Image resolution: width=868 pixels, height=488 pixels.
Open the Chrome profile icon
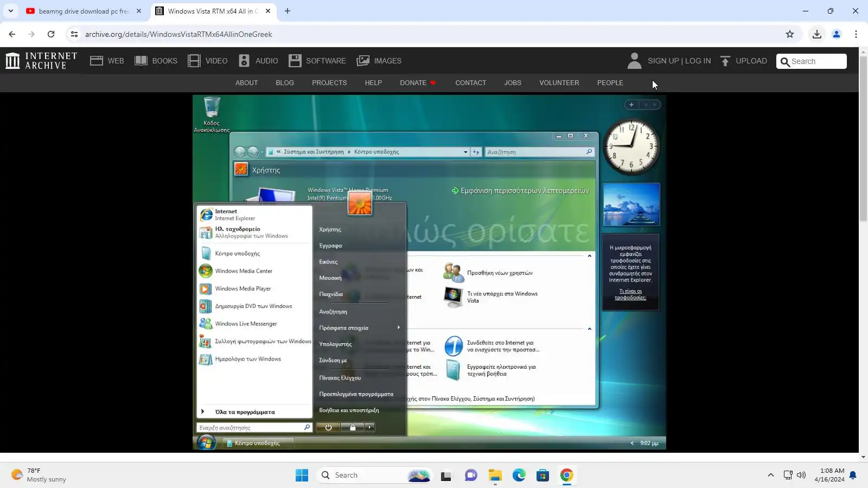837,34
